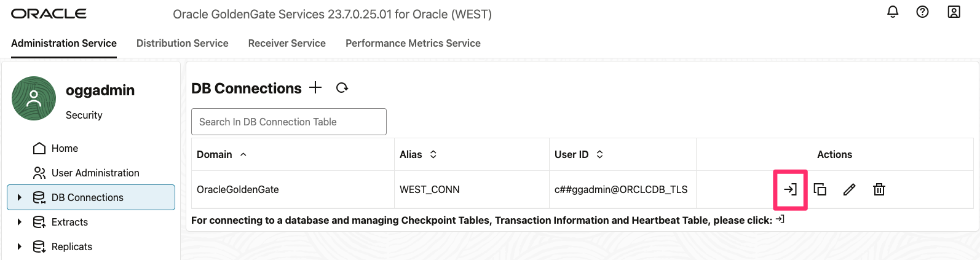Click the oggadmin avatar image
Screen dimensions: 980x260
pos(34,98)
